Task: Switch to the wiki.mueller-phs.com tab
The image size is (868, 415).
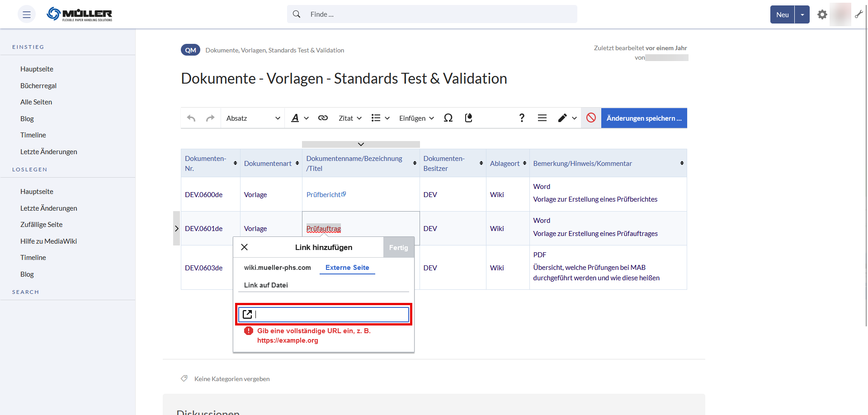Action: click(x=277, y=268)
